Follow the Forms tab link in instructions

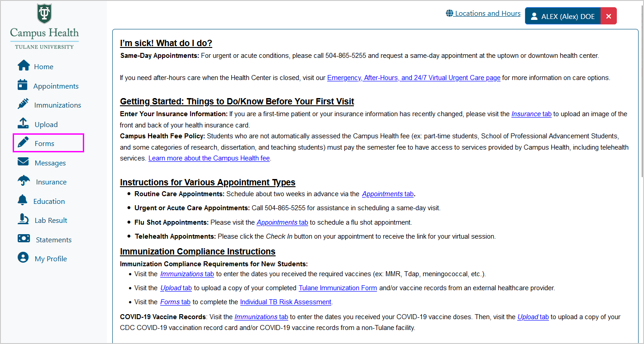point(175,302)
